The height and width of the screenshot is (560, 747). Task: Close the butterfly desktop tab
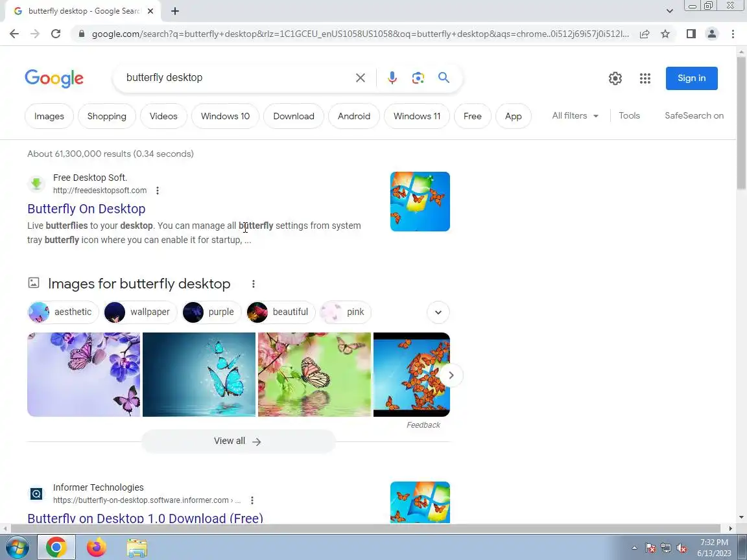(x=150, y=11)
